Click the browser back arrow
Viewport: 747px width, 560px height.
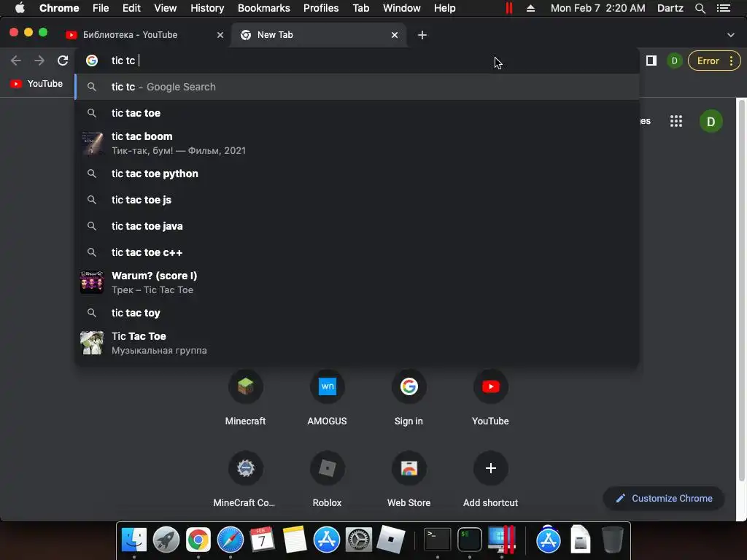pos(16,61)
